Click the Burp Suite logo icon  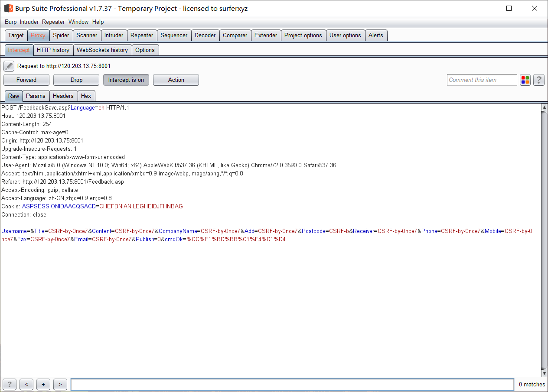(8, 8)
